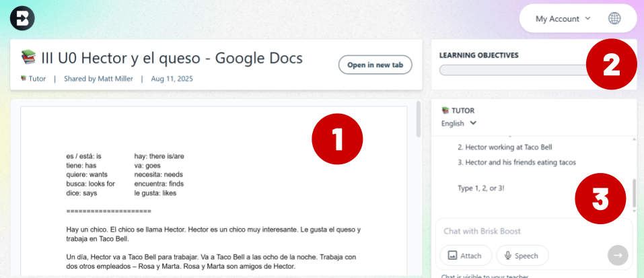Click option 'Hector and his friends eating tacos'
Screen dimensions: 644x278
point(517,162)
